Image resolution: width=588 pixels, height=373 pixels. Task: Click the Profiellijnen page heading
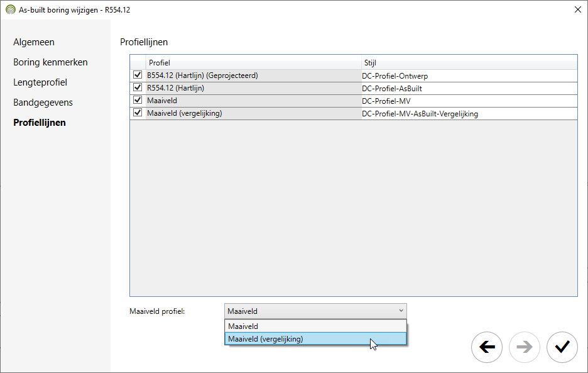tap(144, 42)
